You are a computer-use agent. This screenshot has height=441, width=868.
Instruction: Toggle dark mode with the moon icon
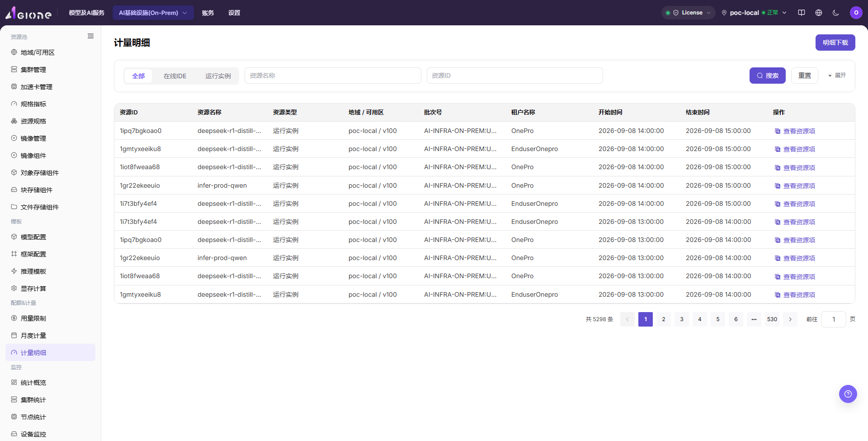click(836, 13)
